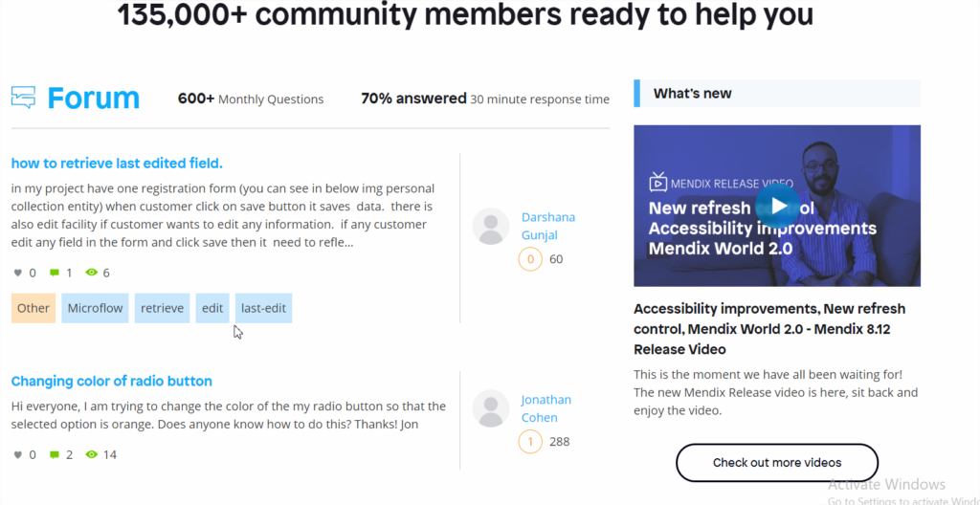Open 'how to retrieve last edited field' question

pos(117,164)
